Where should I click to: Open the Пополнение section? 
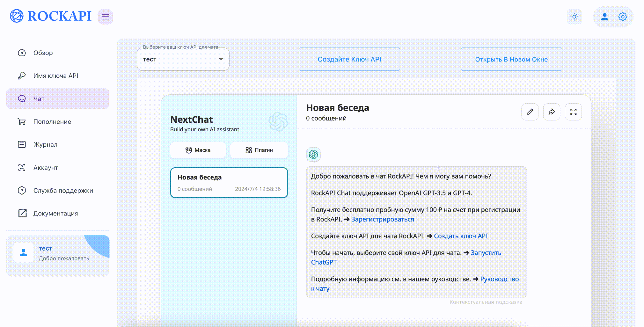pyautogui.click(x=58, y=122)
